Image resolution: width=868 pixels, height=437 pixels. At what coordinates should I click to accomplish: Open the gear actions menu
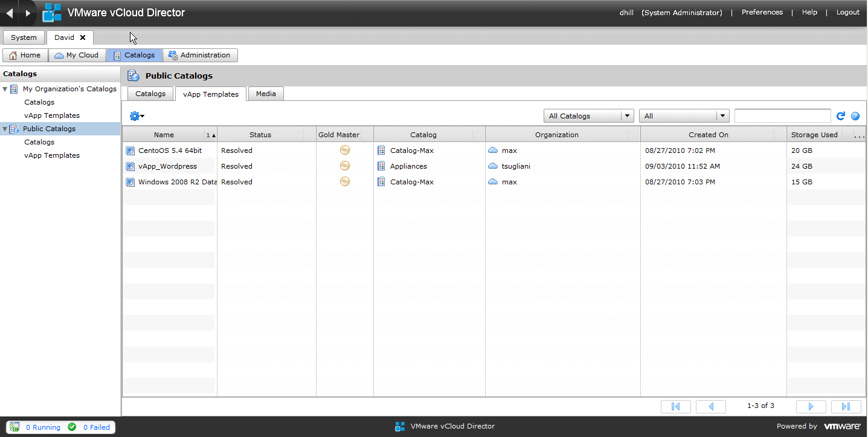click(137, 116)
